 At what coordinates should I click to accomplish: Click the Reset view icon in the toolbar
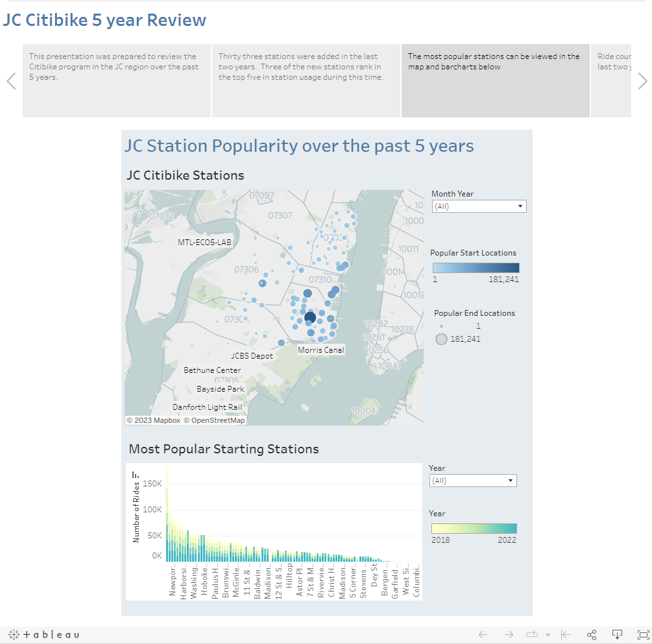point(565,634)
